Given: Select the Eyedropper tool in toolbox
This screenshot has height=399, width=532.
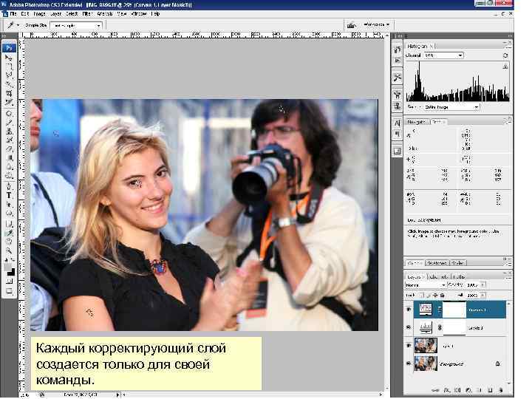Looking at the screenshot, I should pyautogui.click(x=9, y=233).
